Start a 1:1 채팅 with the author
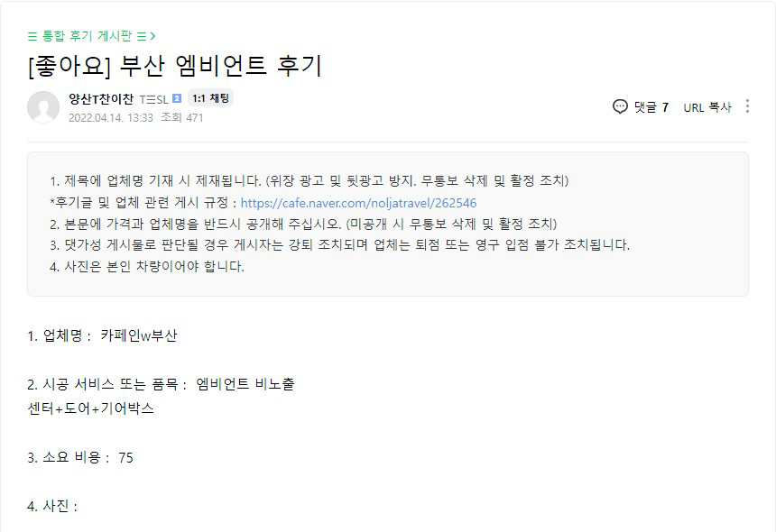 coord(210,99)
